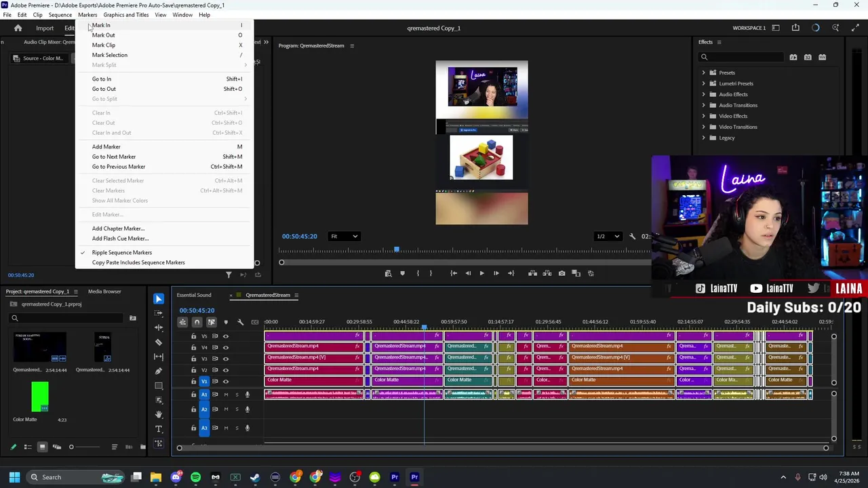Expand the Video Effects folder
The width and height of the screenshot is (868, 488).
click(704, 116)
